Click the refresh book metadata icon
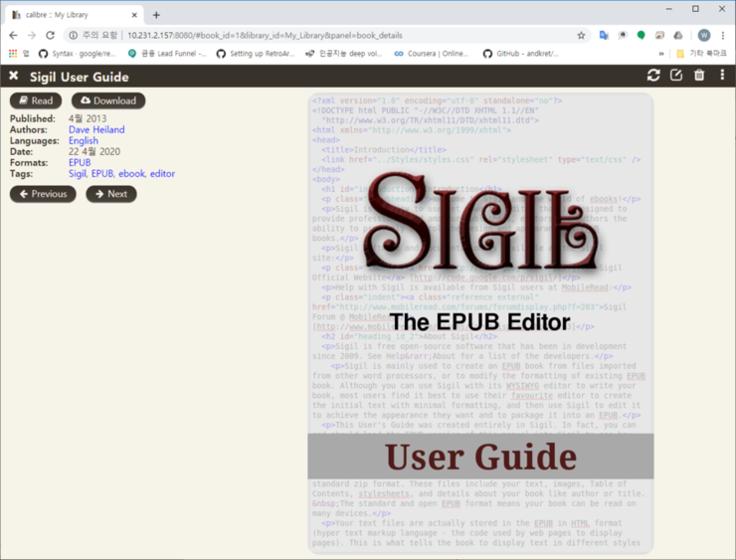The height and width of the screenshot is (560, 736). click(x=653, y=76)
